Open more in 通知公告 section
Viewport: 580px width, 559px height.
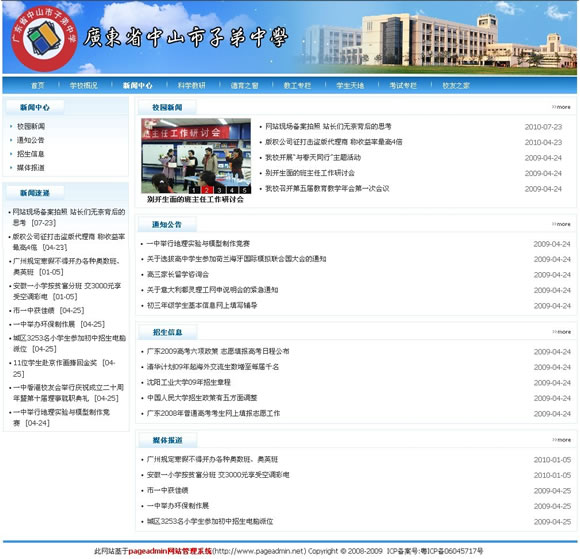pos(561,224)
